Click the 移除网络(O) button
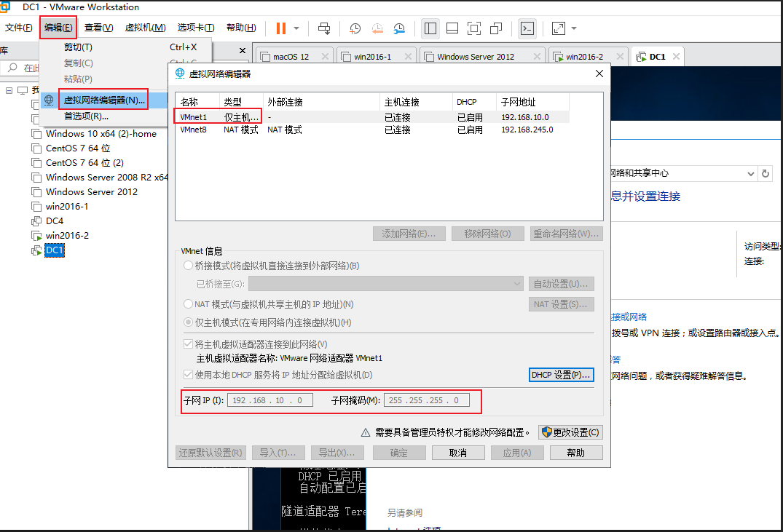 487,234
